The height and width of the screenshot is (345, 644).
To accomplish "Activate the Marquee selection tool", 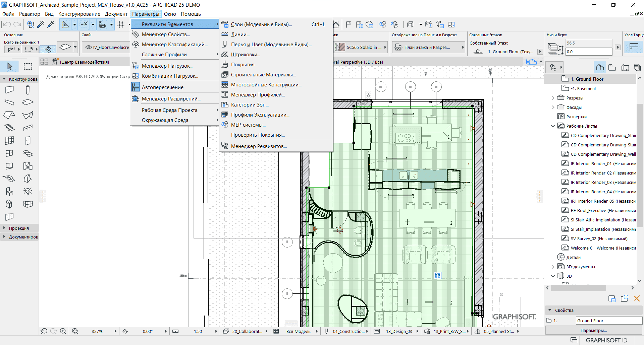I will tap(28, 66).
